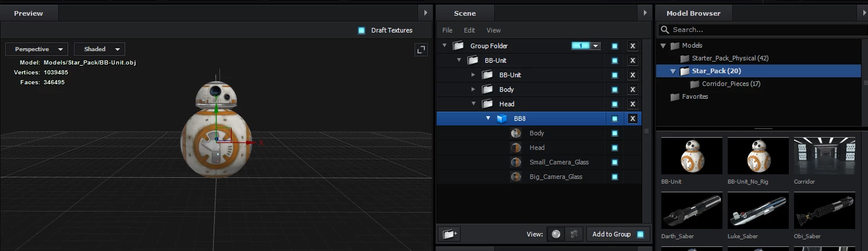Select the Corridor model thumbnail
Image resolution: width=868 pixels, height=251 pixels.
tap(824, 156)
